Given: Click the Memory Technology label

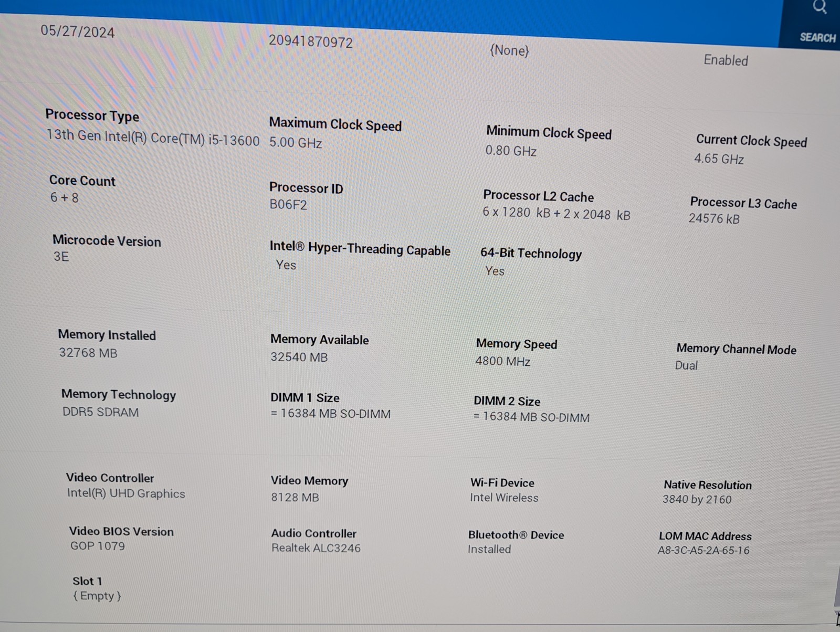Looking at the screenshot, I should click(119, 395).
